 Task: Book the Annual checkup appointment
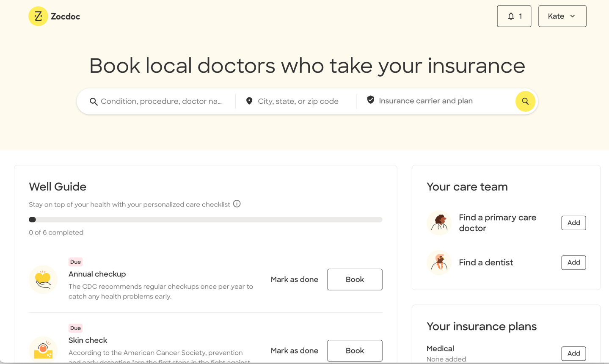[355, 279]
